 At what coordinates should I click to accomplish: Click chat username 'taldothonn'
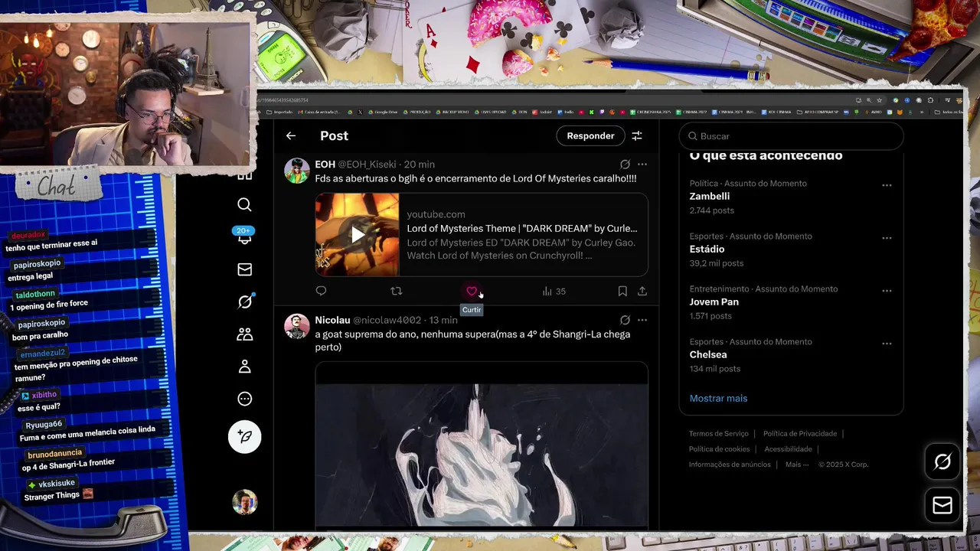35,295
